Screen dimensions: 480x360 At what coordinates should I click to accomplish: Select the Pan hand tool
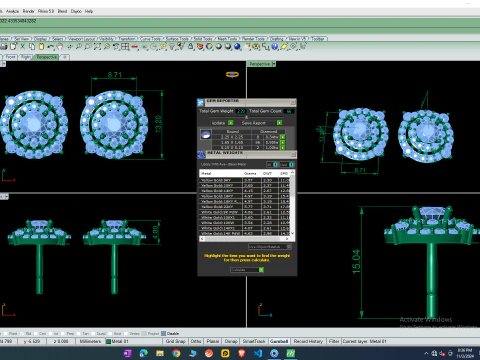pyautogui.click(x=60, y=47)
